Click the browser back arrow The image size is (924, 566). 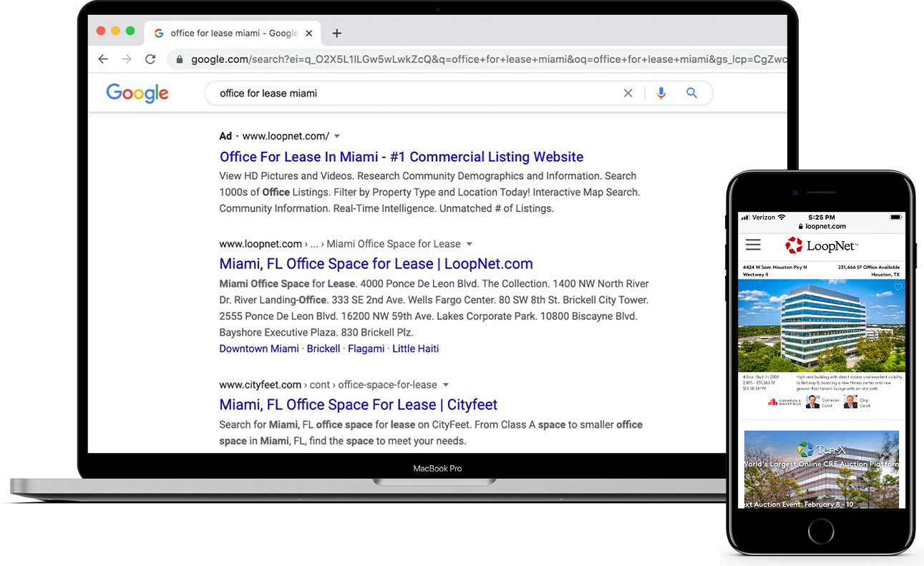(x=103, y=59)
